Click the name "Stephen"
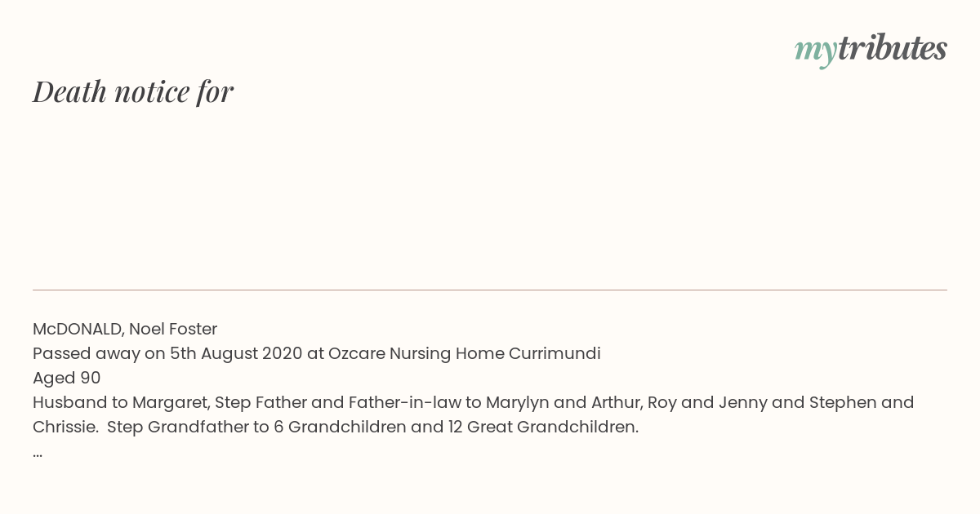 [844, 403]
